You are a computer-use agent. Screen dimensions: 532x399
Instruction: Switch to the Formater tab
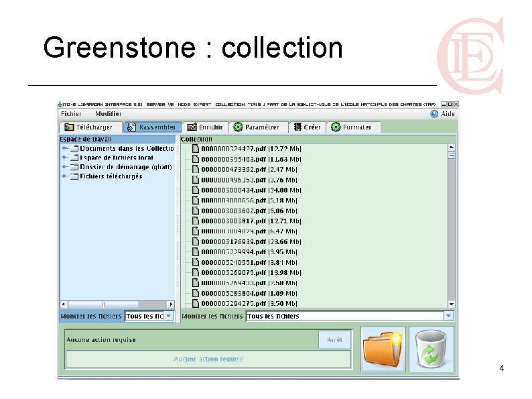(353, 127)
